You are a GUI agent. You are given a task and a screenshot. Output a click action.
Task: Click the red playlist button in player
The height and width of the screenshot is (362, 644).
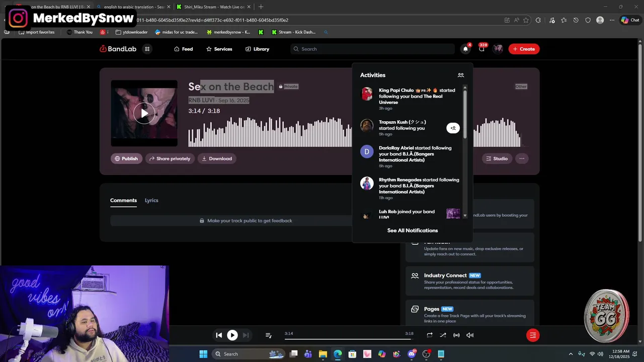[x=533, y=335]
